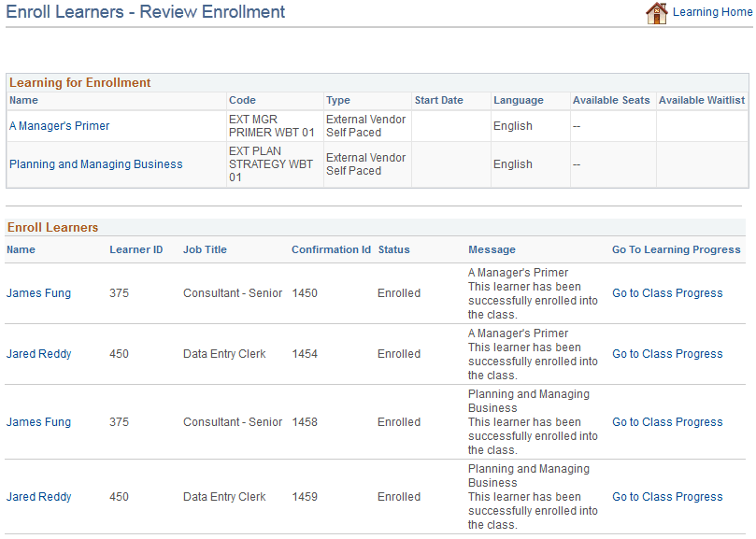756x539 pixels.
Task: Open Planning and Managing Business course
Action: [x=94, y=163]
